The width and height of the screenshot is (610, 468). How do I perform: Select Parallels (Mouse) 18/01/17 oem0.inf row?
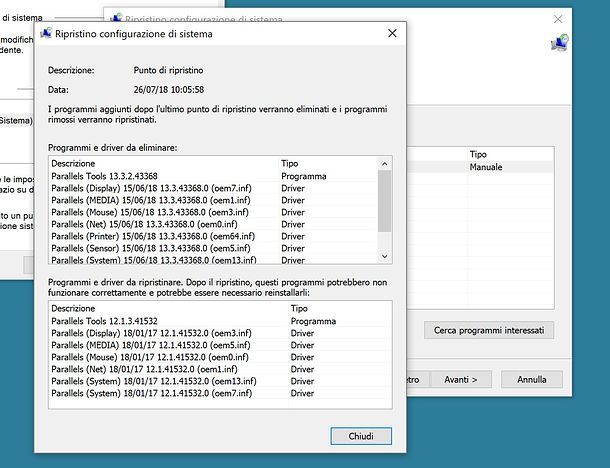[x=220, y=358]
